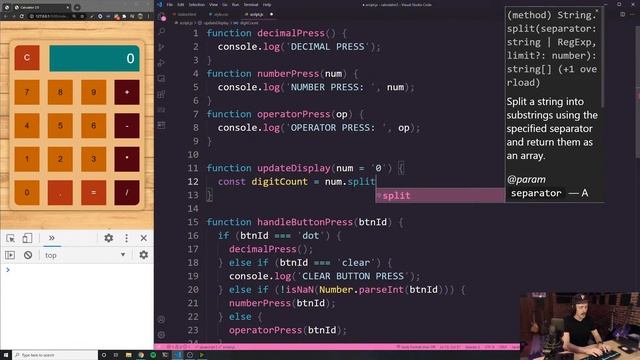This screenshot has height=360, width=640.
Task: Click the calculator divide button
Action: [x=127, y=192]
